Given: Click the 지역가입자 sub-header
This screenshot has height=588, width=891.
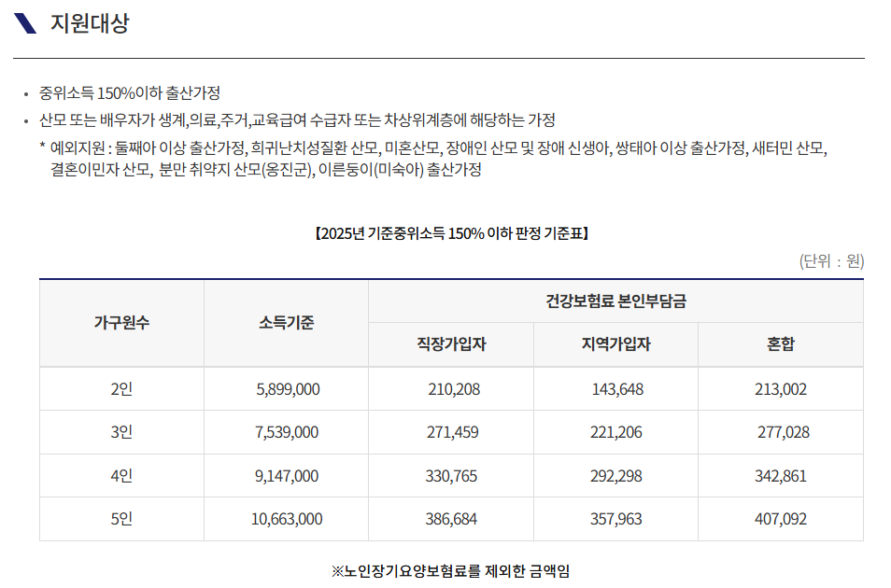Looking at the screenshot, I should tap(616, 344).
